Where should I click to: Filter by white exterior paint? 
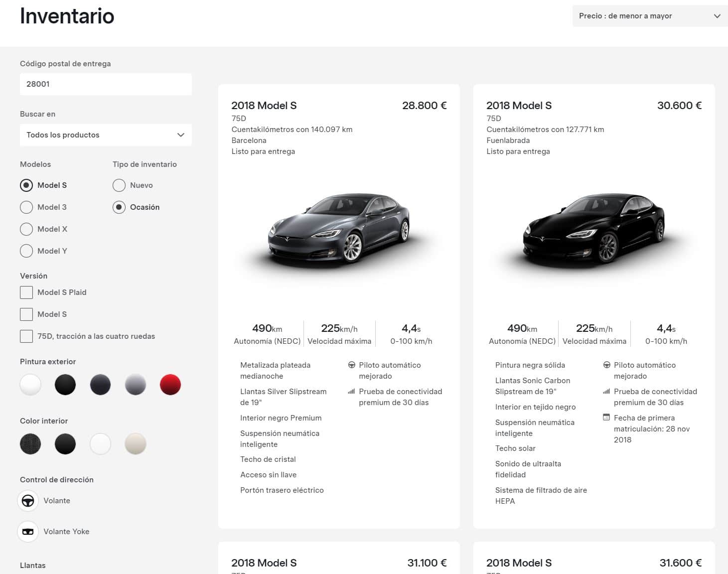click(30, 385)
